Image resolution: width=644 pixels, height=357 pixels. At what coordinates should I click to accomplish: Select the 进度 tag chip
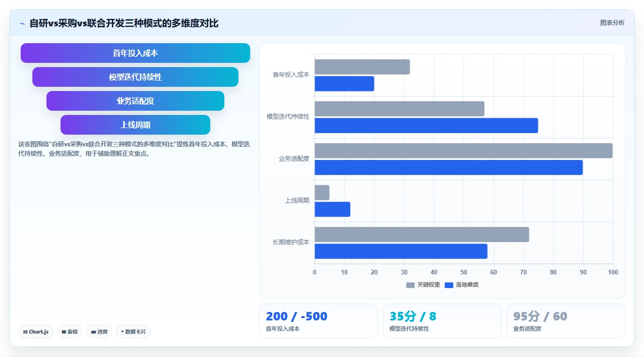tap(99, 332)
